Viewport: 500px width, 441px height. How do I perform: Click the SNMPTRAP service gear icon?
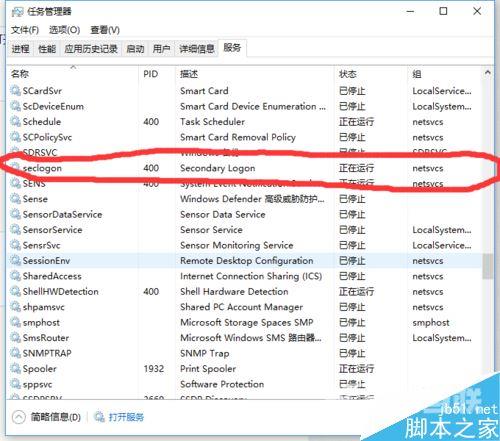click(15, 353)
